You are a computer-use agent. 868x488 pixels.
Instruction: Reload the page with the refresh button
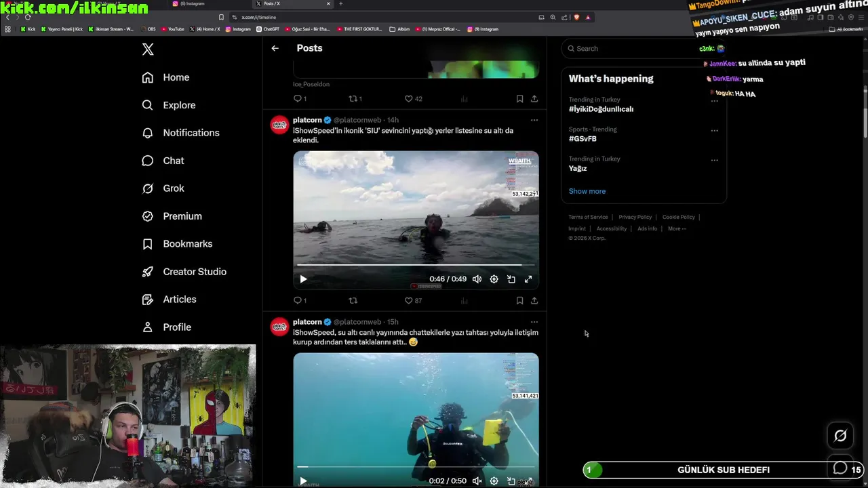pyautogui.click(x=27, y=17)
